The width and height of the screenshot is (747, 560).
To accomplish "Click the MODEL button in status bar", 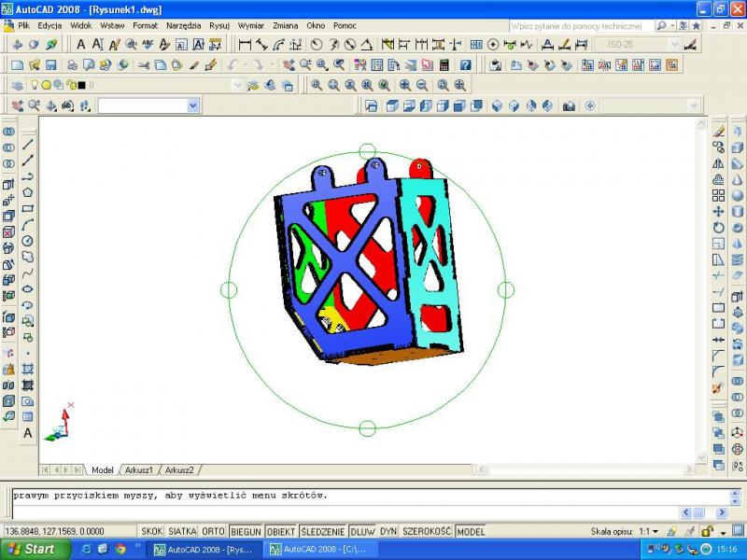I will pyautogui.click(x=471, y=531).
